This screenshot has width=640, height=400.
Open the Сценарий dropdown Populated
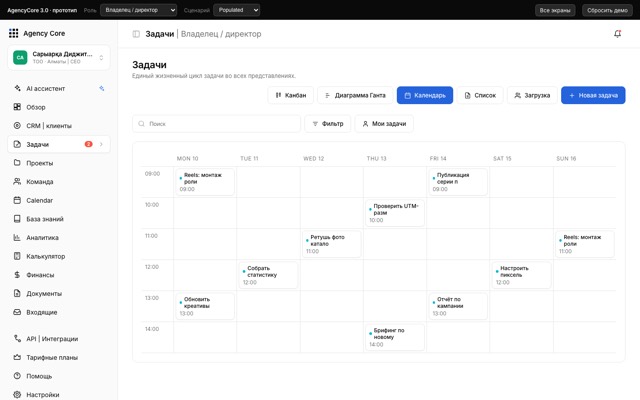(237, 10)
